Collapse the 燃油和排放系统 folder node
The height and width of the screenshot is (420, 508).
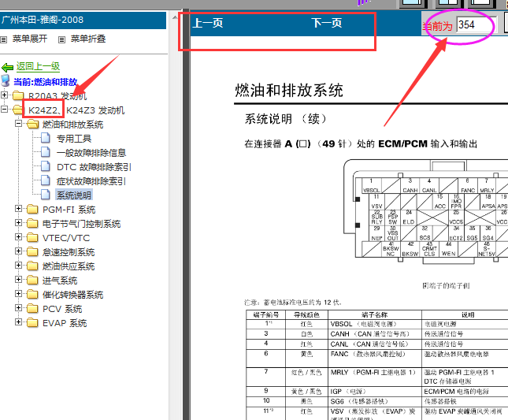(18, 124)
